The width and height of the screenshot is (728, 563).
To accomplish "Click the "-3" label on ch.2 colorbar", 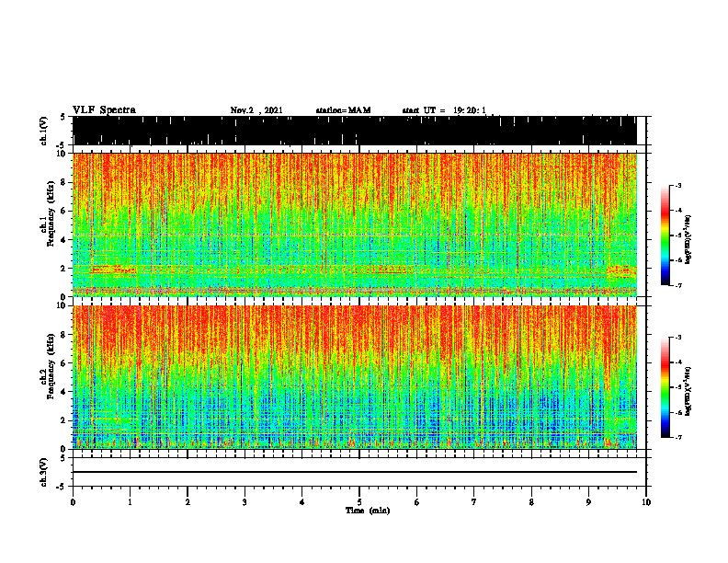I will (x=678, y=338).
